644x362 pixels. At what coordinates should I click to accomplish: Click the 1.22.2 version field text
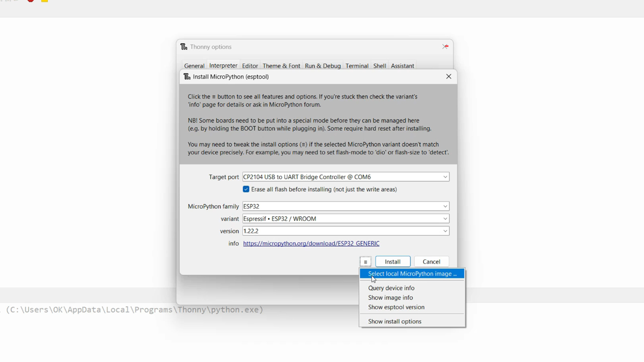coord(251,231)
